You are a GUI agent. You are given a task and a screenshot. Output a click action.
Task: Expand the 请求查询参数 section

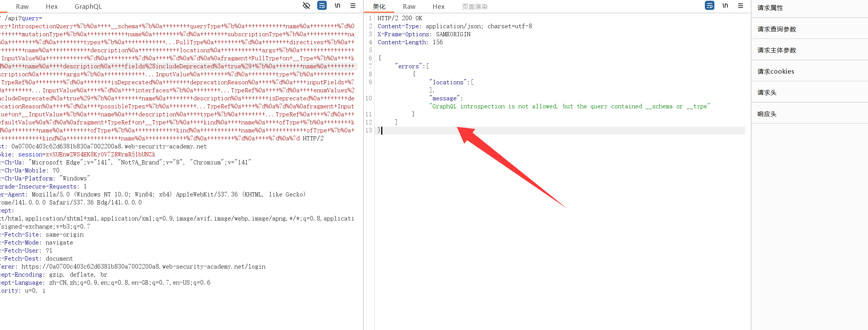click(777, 29)
